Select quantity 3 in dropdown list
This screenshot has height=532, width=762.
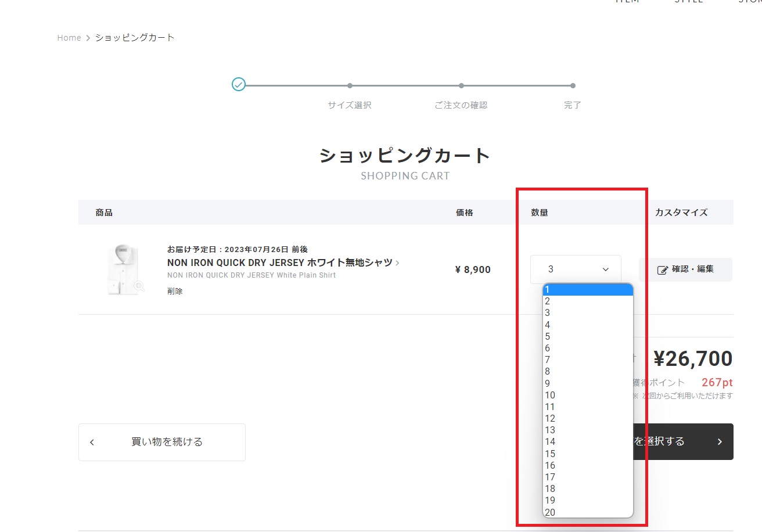tap(588, 312)
